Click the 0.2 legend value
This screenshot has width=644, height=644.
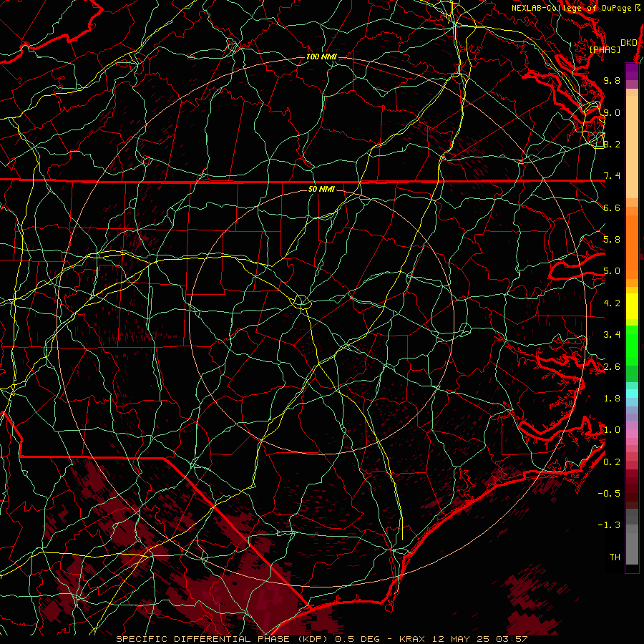click(x=612, y=462)
